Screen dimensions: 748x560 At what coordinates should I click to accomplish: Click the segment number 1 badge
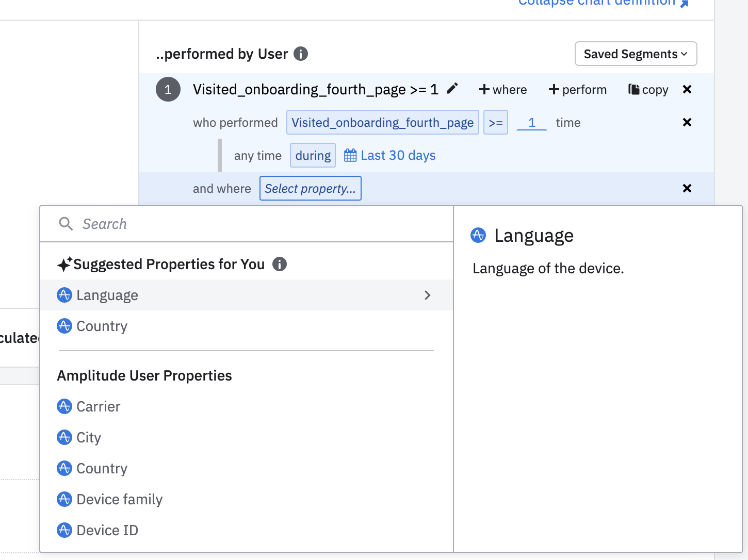pos(168,89)
